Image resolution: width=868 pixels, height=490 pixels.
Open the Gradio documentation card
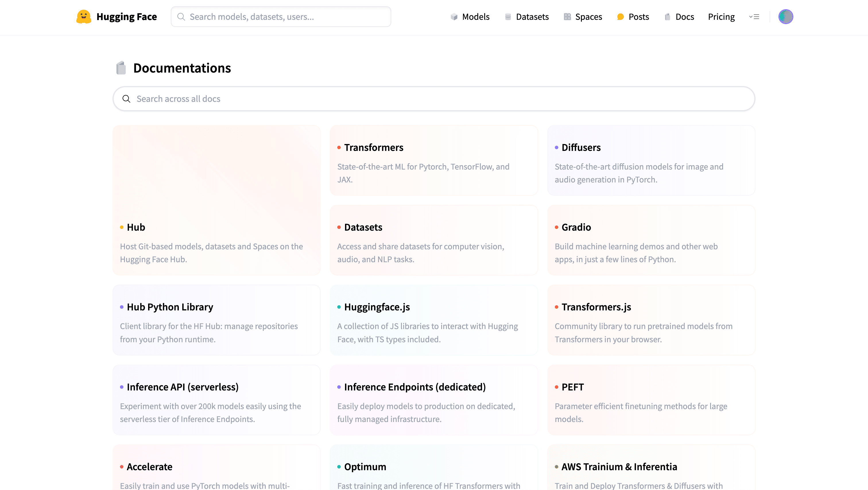point(651,240)
